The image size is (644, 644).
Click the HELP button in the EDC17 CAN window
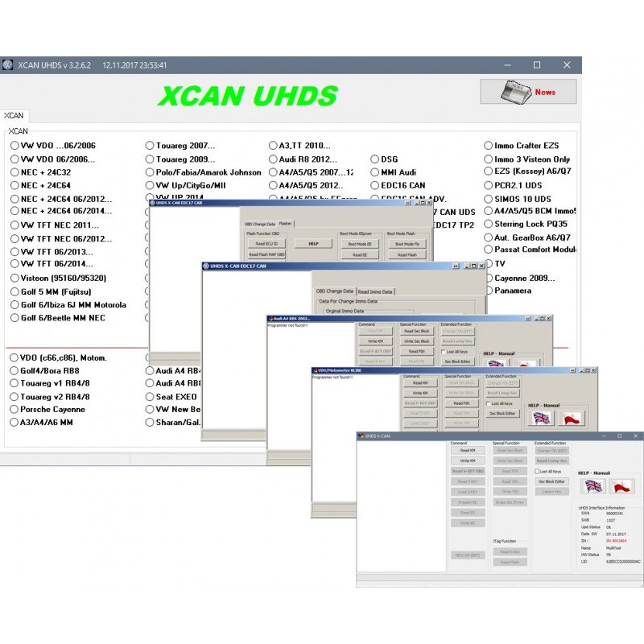[x=313, y=244]
